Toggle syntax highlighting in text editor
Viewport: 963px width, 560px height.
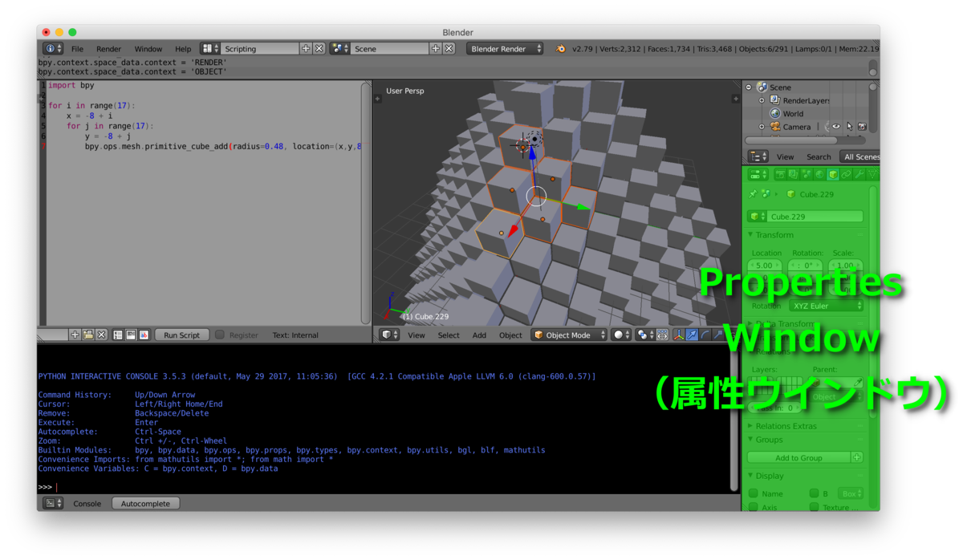coord(144,335)
